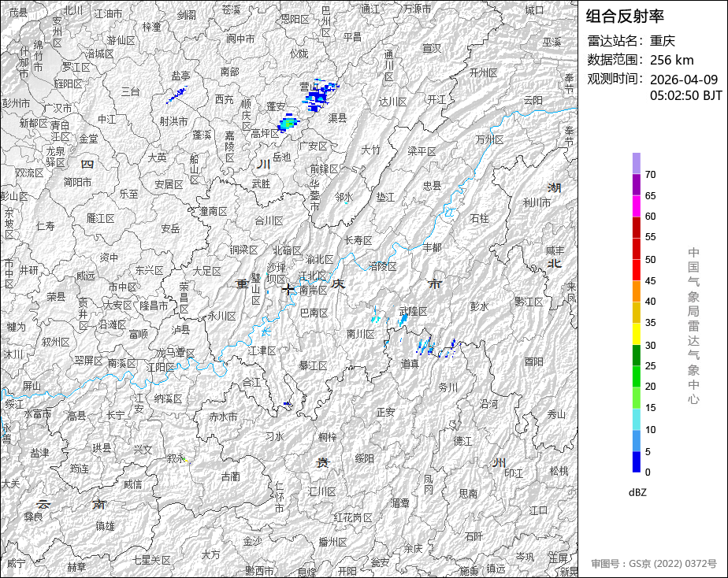This screenshot has height=578, width=728.
Task: Click the dBZ unit label under legend
Action: [637, 492]
